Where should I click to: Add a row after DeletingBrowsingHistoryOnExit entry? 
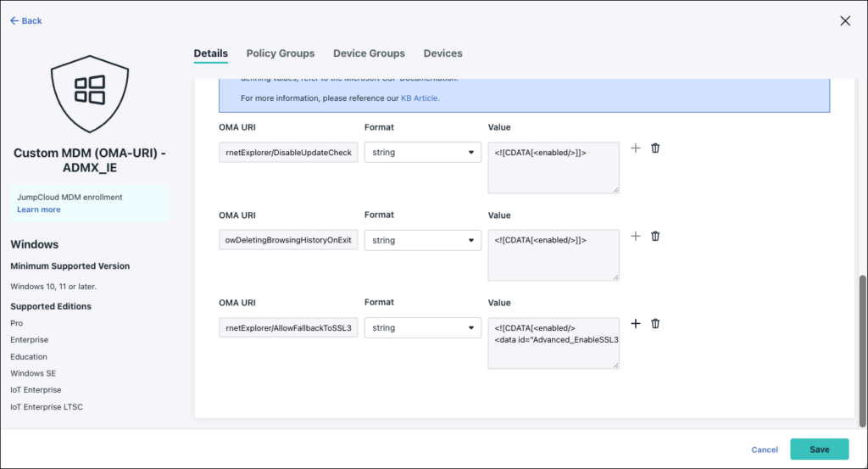click(636, 237)
